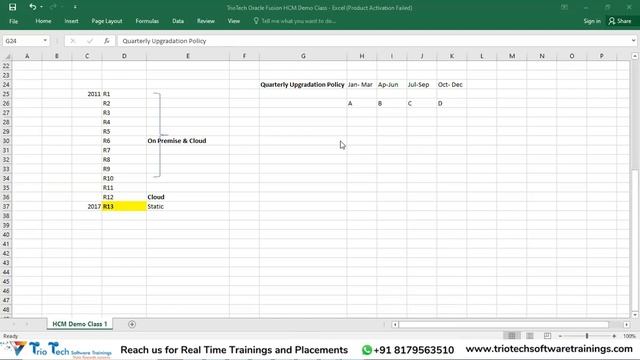Click the 2017 cell
This screenshot has width=640, height=360.
[87, 207]
